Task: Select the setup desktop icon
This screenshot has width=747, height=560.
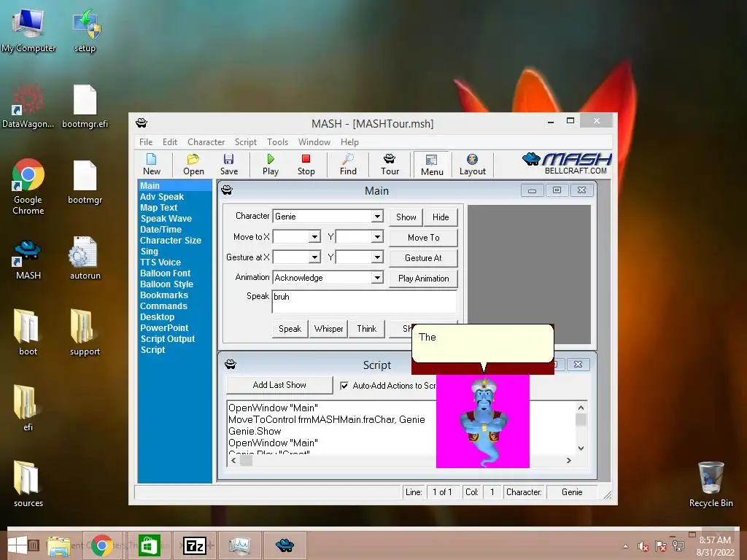Action: tap(85, 31)
